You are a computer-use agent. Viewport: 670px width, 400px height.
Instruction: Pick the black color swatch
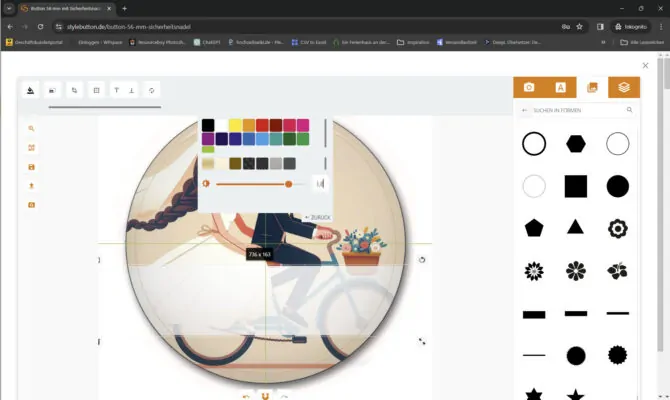point(208,125)
